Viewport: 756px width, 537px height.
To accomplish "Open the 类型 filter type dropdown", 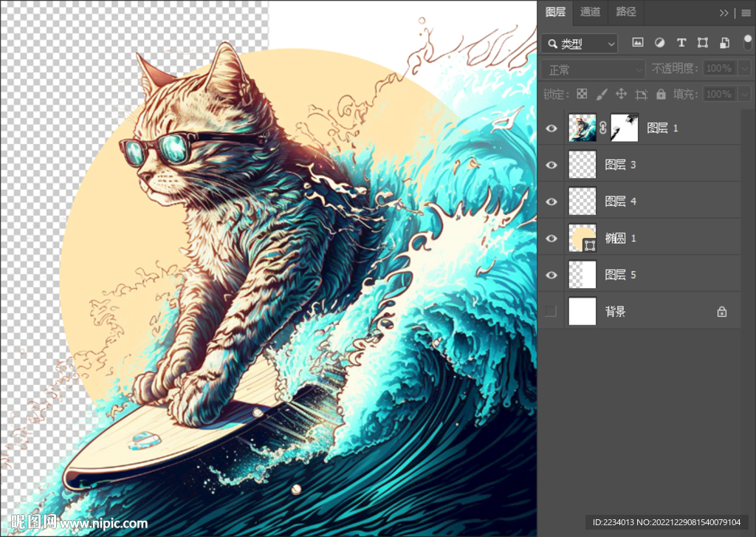I will tap(580, 44).
